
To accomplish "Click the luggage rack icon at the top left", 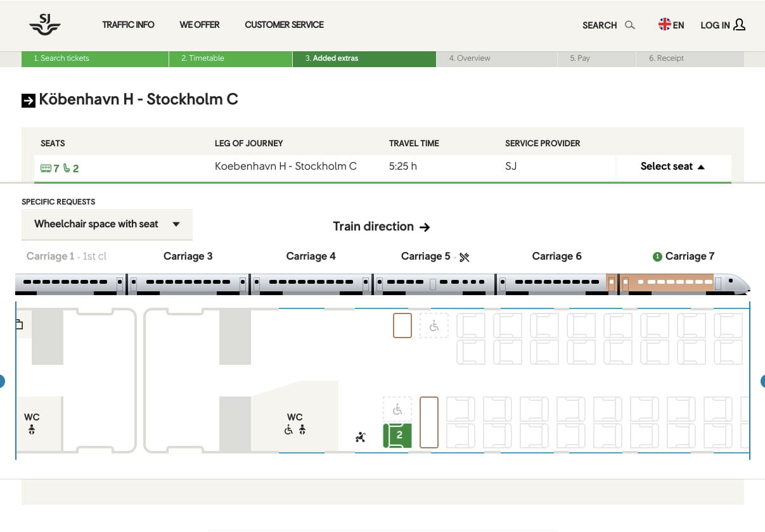I will 20,323.
